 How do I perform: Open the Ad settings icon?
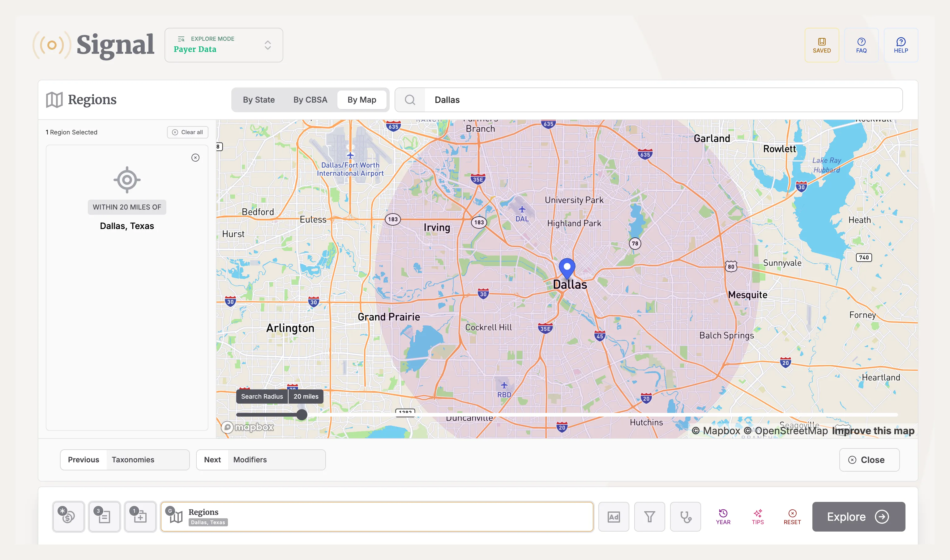[x=613, y=517]
